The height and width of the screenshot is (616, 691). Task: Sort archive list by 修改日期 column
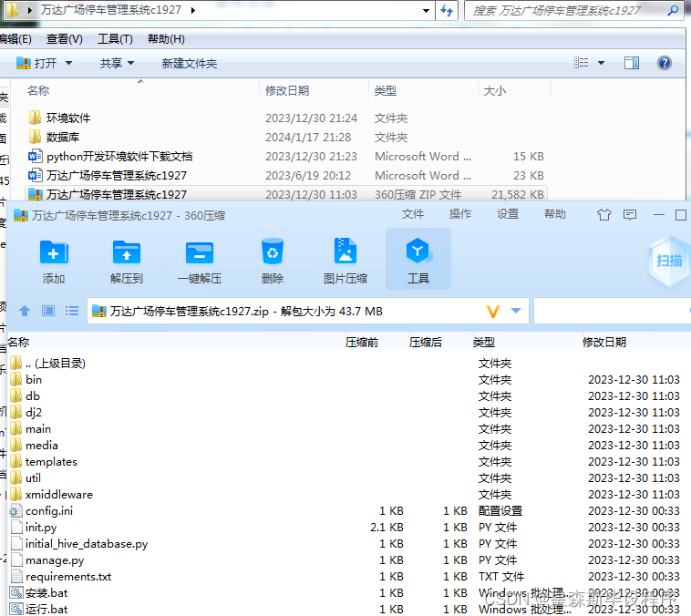click(604, 343)
